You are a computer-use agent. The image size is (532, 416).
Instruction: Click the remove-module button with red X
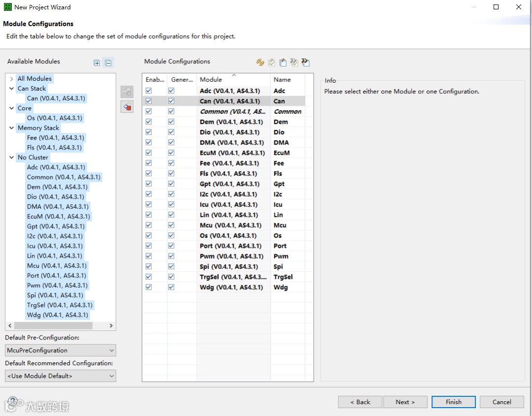tap(127, 107)
